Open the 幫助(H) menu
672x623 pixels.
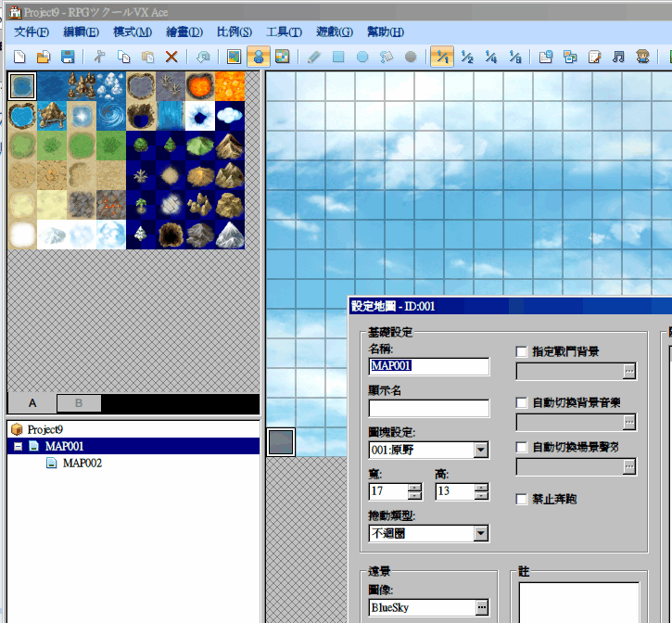point(386,32)
